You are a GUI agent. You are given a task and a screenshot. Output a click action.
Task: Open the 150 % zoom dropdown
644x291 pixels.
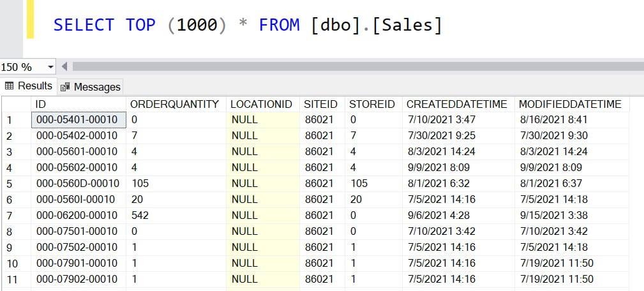tap(51, 66)
